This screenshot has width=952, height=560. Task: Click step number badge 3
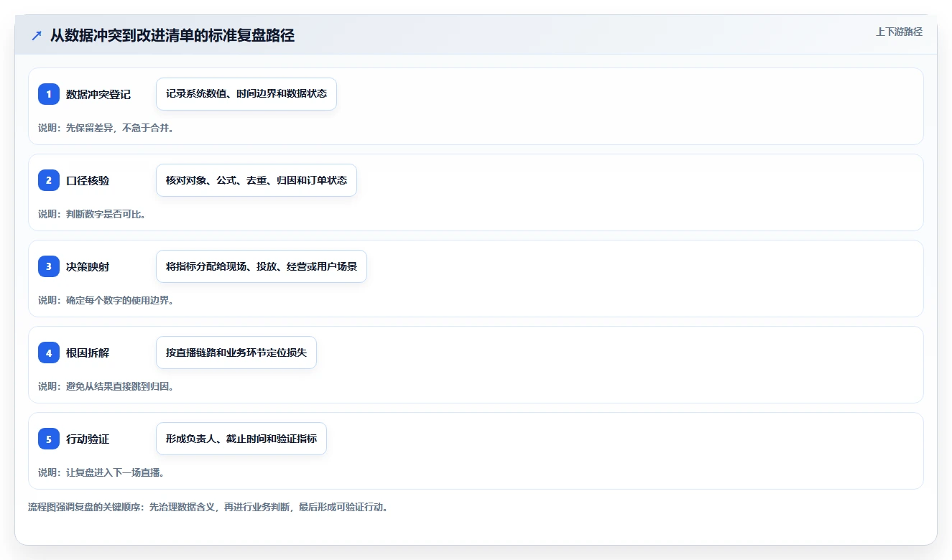pyautogui.click(x=49, y=266)
